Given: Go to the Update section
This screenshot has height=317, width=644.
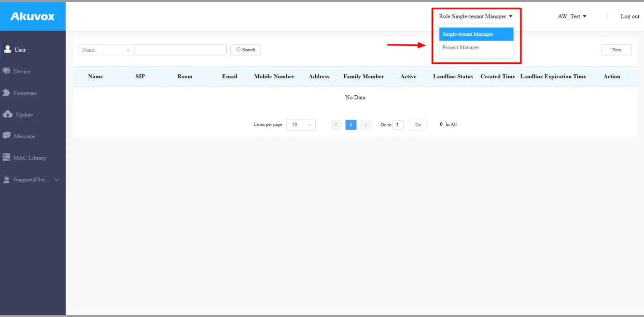Looking at the screenshot, I should (x=23, y=115).
